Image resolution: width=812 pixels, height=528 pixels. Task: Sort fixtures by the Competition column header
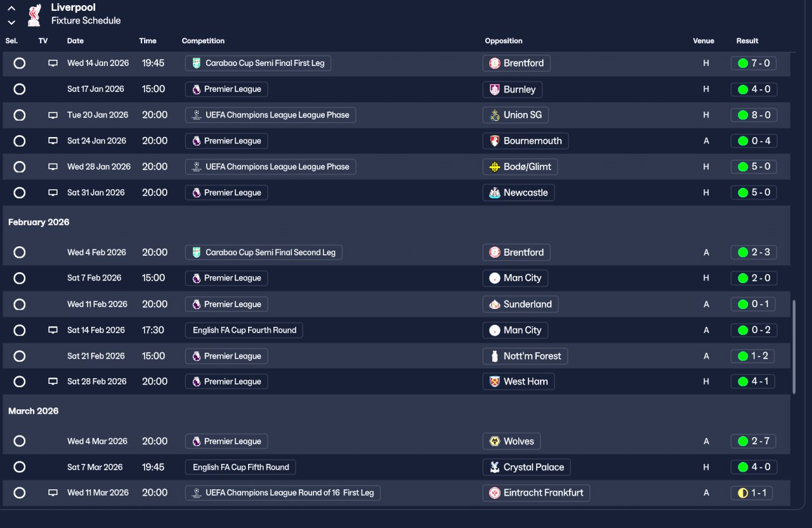click(x=203, y=41)
